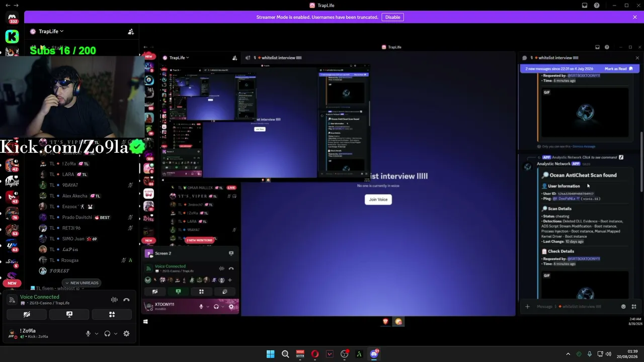Open microphone input options arrow
Image resolution: width=644 pixels, height=362 pixels.
[97, 333]
